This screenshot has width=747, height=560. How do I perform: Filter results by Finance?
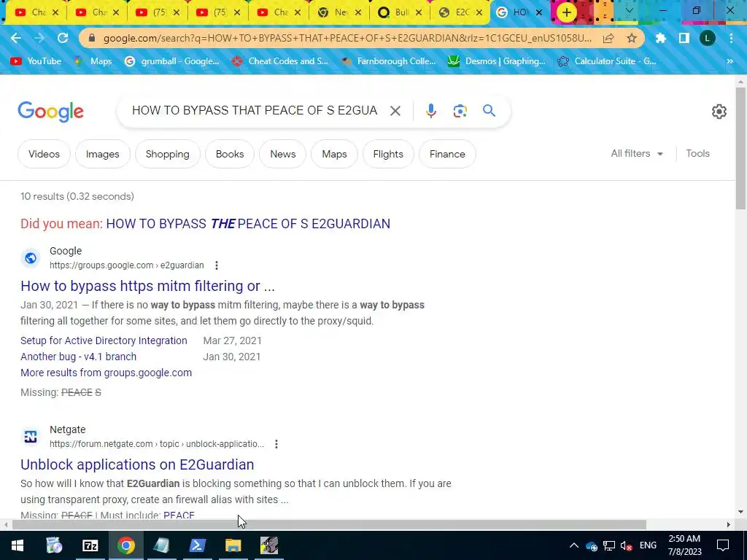pos(447,155)
